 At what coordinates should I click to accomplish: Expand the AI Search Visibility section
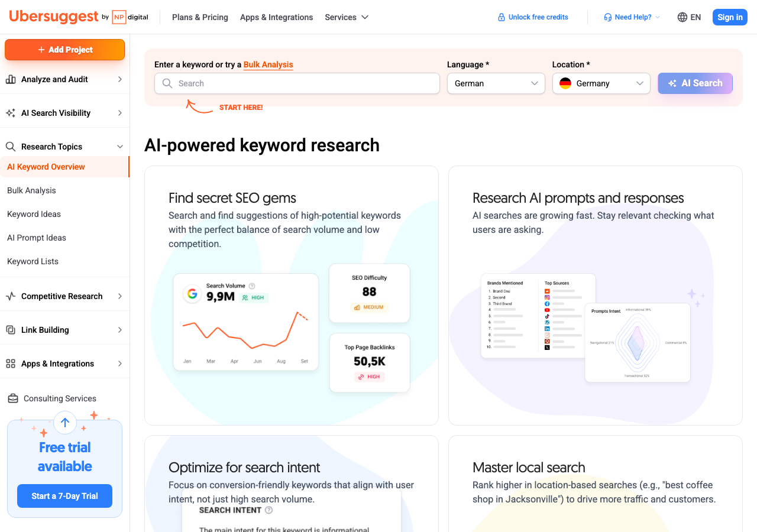120,113
